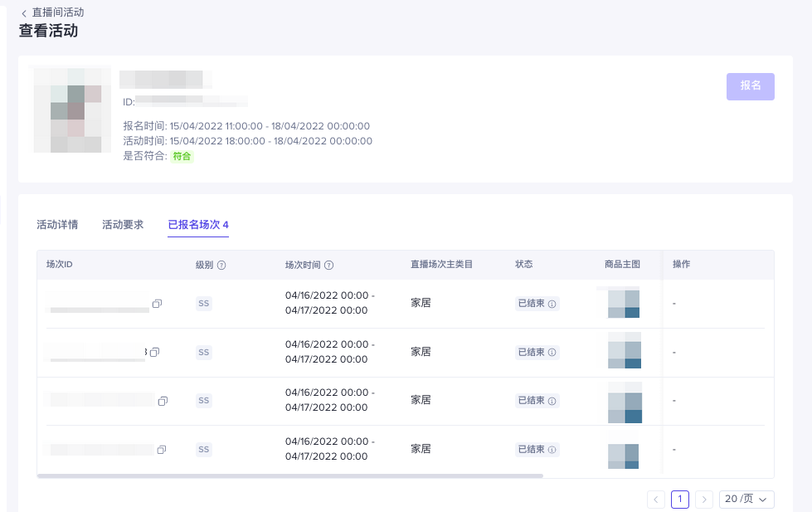The height and width of the screenshot is (512, 812).
Task: Click the back arrow beside 直播间活动
Action: pos(24,13)
